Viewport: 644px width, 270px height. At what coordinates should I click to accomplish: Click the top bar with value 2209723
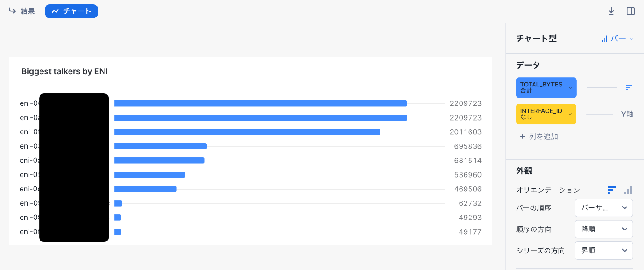pos(260,103)
